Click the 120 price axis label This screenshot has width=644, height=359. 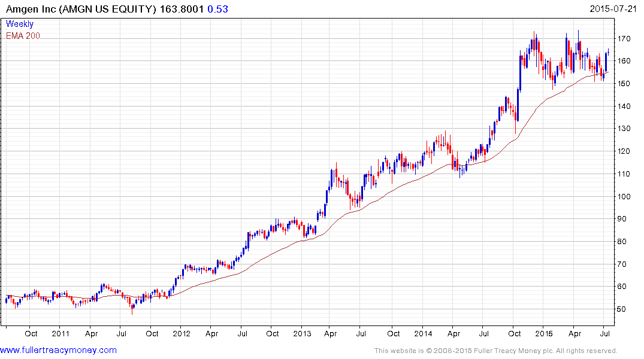[x=624, y=151]
